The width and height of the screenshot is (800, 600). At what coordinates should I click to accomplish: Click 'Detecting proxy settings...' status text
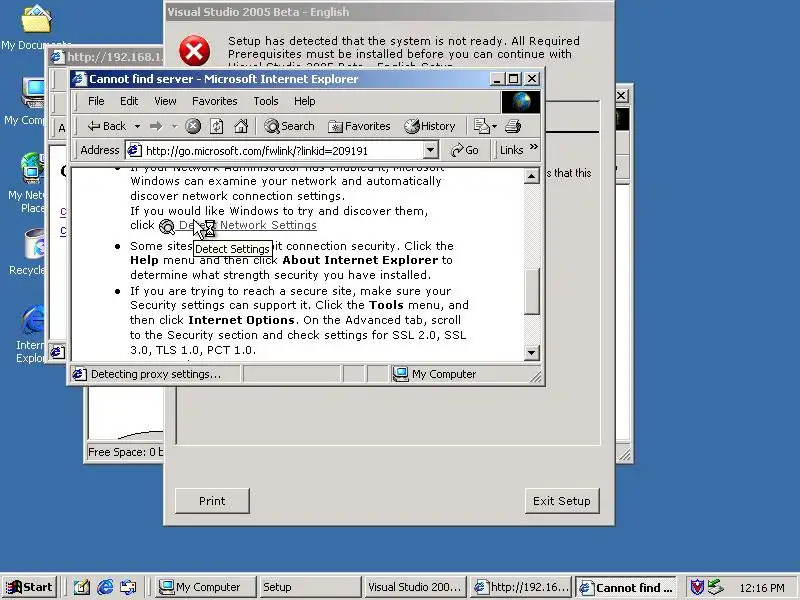[x=156, y=374]
